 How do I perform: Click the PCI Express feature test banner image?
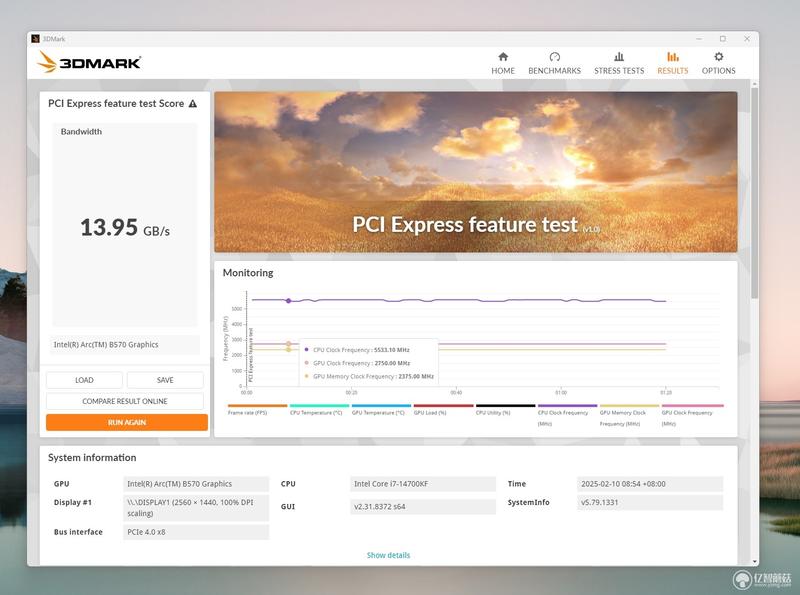pos(476,172)
